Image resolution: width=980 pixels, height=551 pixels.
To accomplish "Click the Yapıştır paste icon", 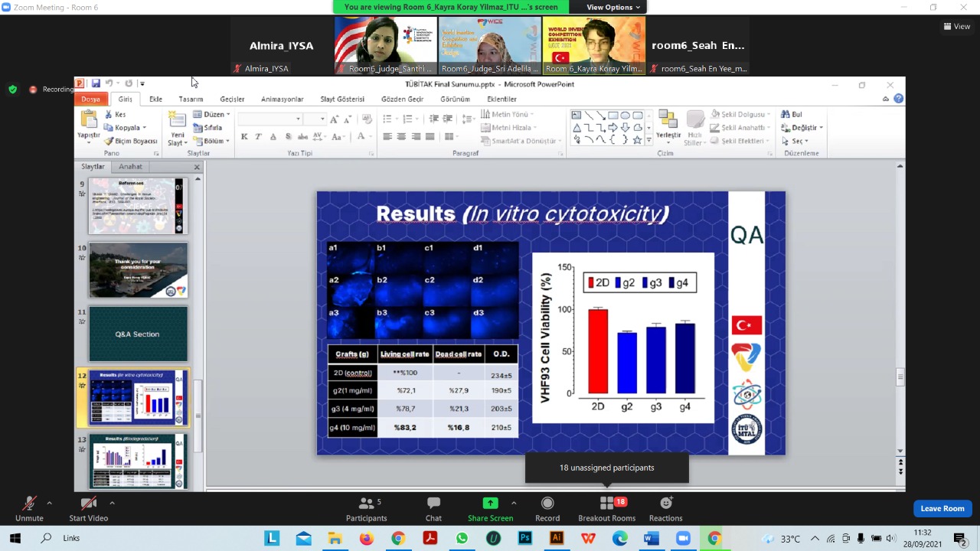I will pyautogui.click(x=89, y=121).
